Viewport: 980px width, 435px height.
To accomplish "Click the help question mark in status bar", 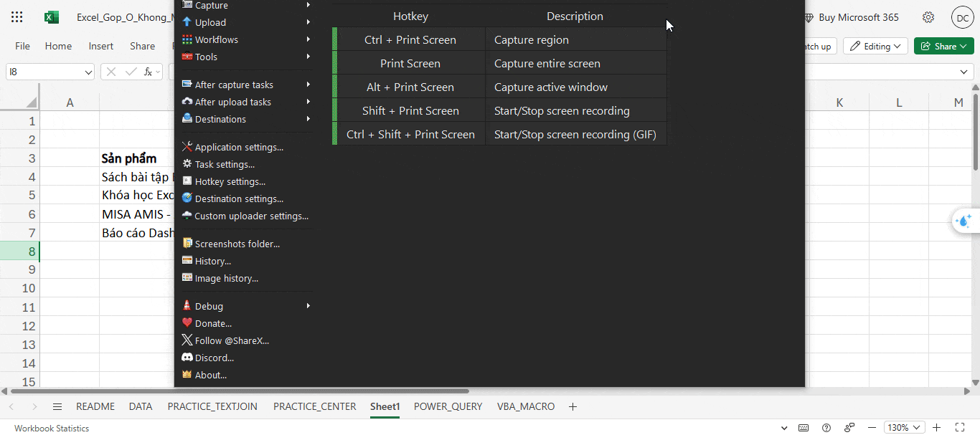I will [x=826, y=428].
